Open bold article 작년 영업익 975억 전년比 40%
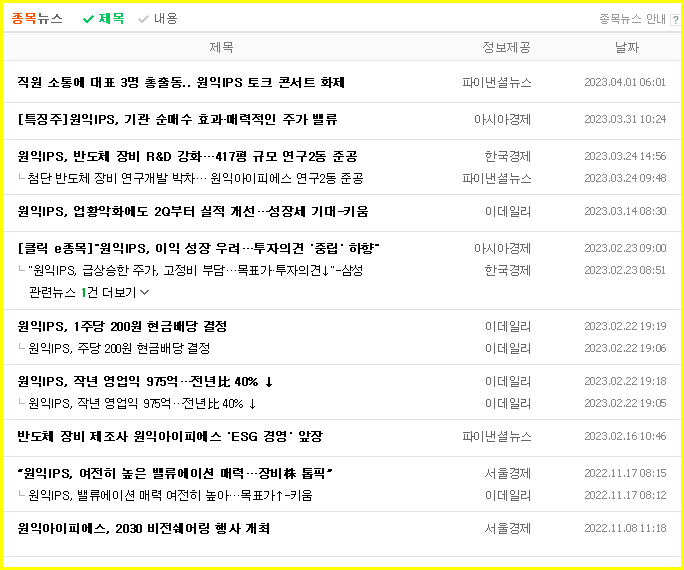684x570 pixels. point(145,381)
